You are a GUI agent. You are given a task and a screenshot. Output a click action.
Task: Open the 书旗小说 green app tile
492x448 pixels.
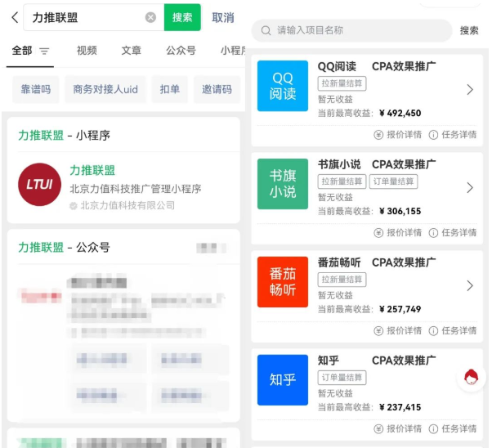[x=282, y=184]
